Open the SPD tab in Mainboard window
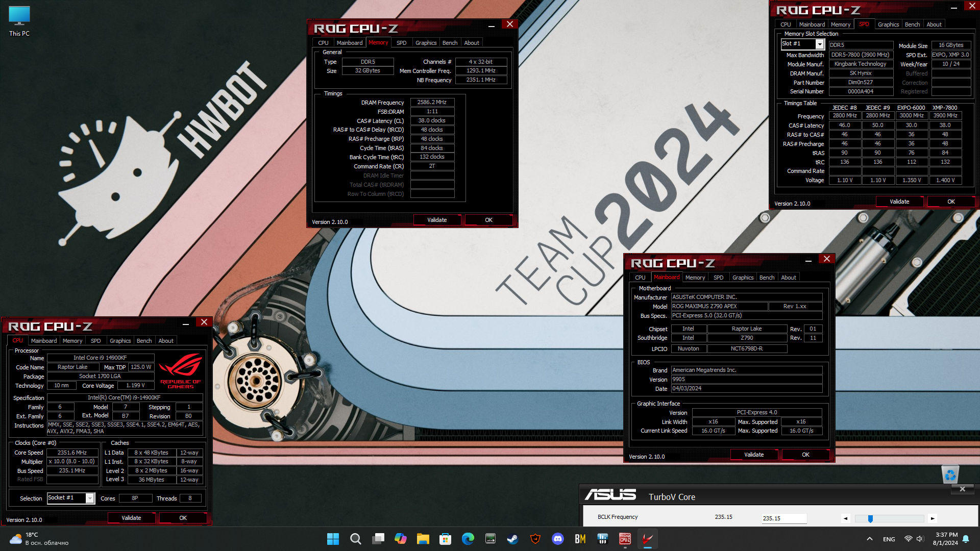This screenshot has height=551, width=980. point(719,278)
